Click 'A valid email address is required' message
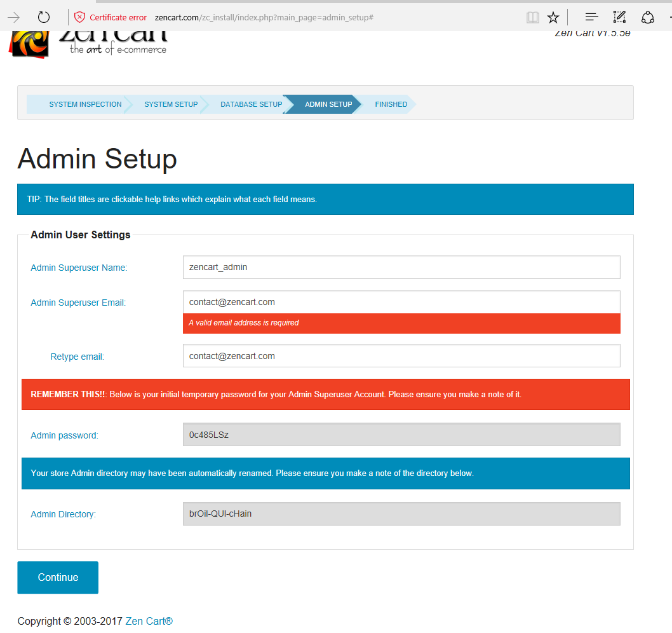The image size is (672, 633). pos(243,322)
